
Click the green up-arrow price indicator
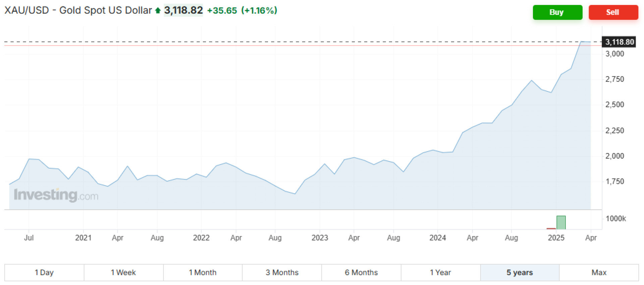click(158, 11)
